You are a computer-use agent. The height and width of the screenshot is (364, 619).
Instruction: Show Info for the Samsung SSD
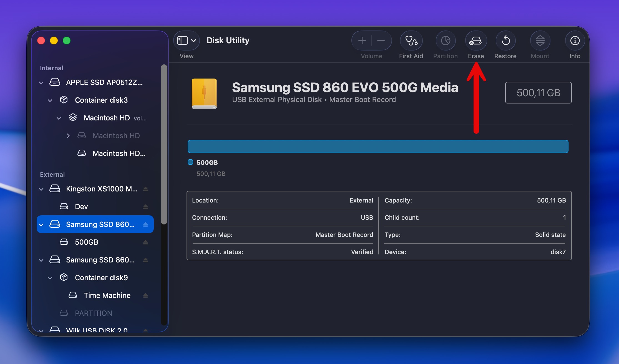pyautogui.click(x=574, y=41)
